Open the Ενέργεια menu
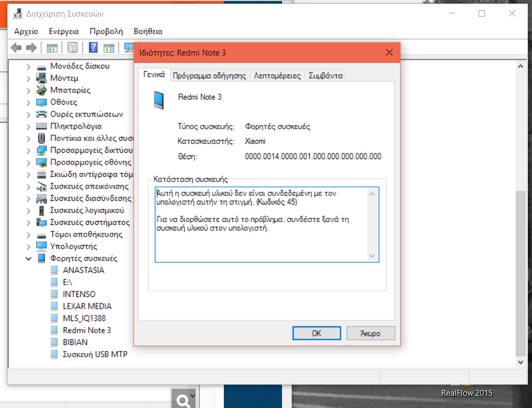532x408 pixels. pos(64,31)
